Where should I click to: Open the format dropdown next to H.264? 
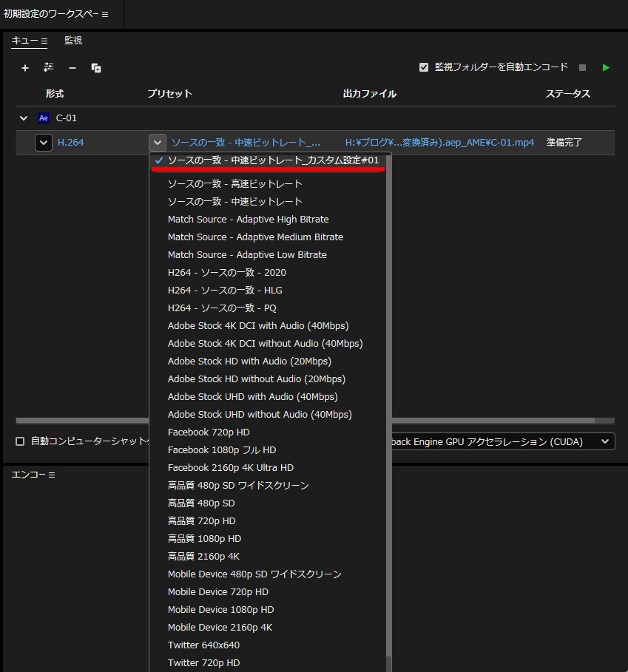[44, 143]
